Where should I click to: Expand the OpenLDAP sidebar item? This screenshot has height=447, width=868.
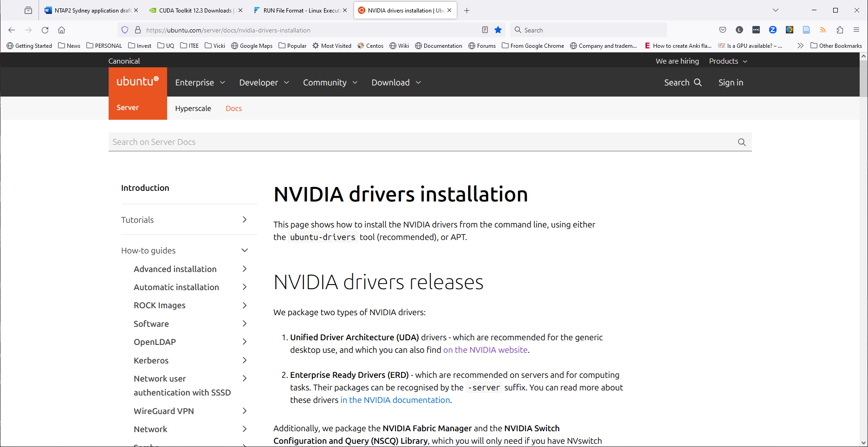click(245, 342)
